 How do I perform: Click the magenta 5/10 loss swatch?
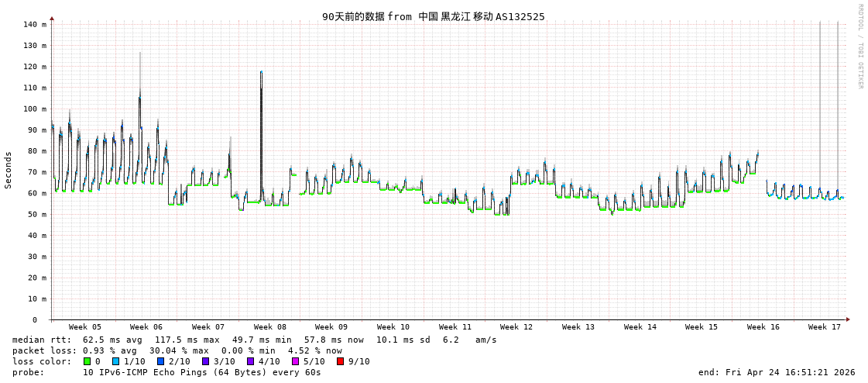click(295, 361)
